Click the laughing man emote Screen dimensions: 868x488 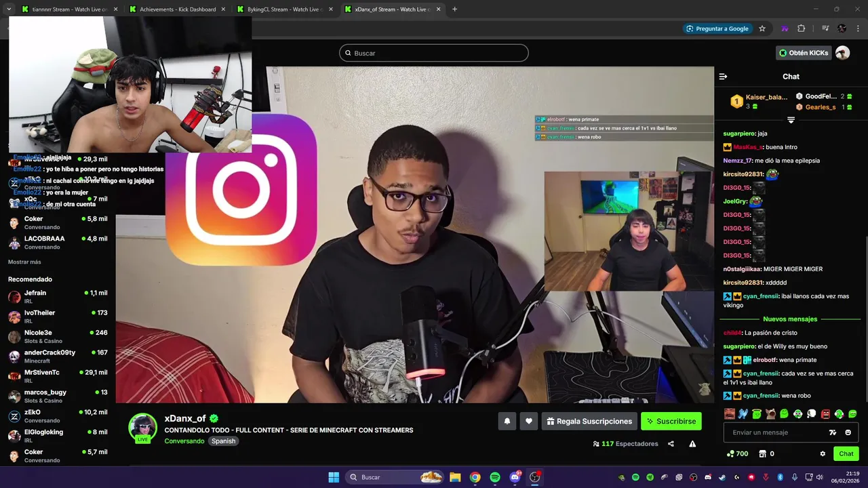click(x=730, y=414)
